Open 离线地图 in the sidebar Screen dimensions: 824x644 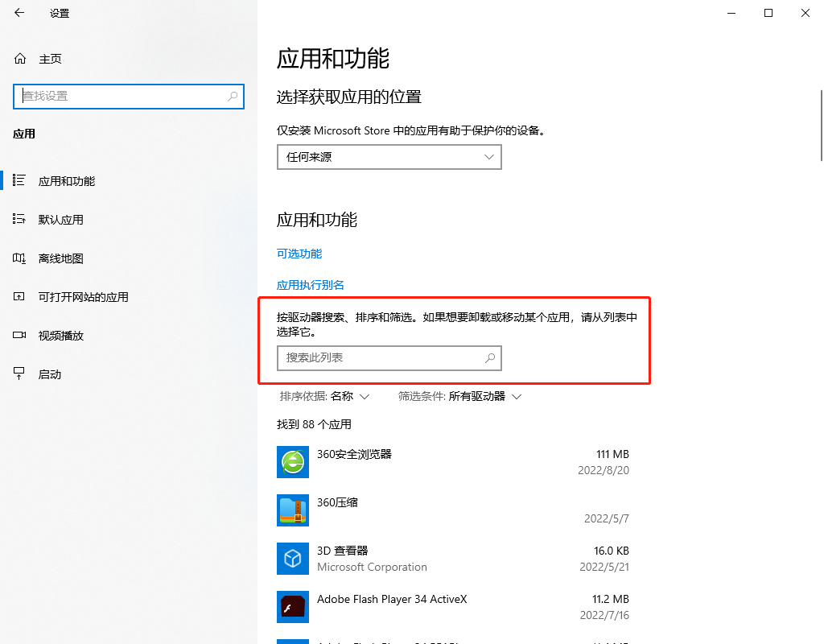click(61, 258)
